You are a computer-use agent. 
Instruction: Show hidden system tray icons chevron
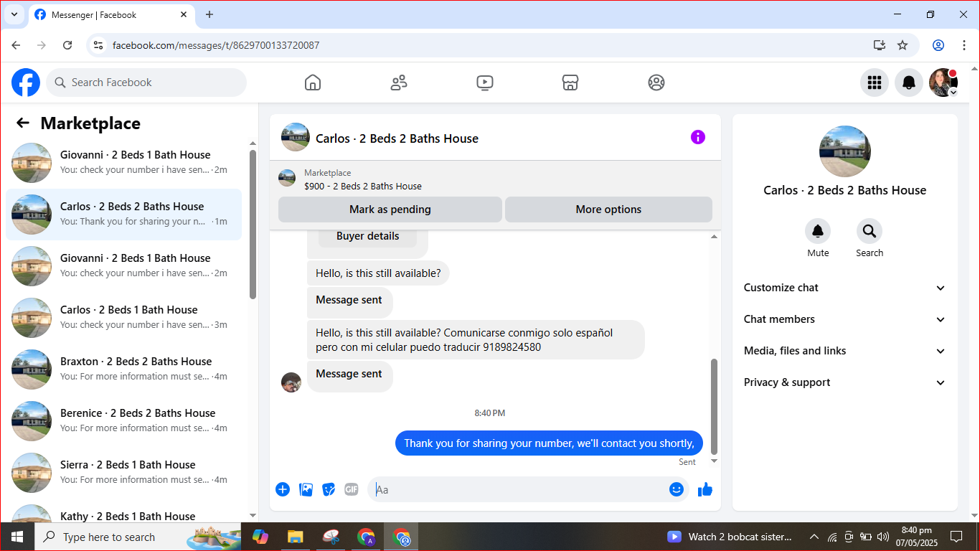tap(814, 537)
